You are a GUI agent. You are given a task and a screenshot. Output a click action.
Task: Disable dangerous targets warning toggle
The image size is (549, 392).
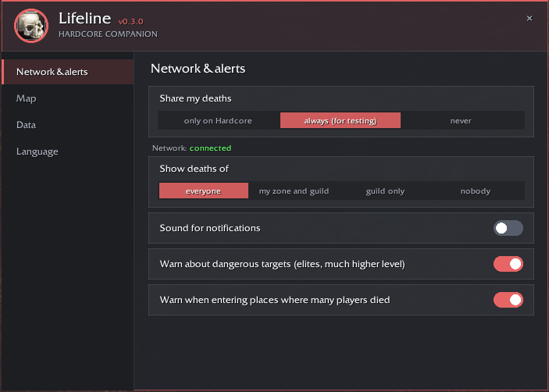click(508, 264)
